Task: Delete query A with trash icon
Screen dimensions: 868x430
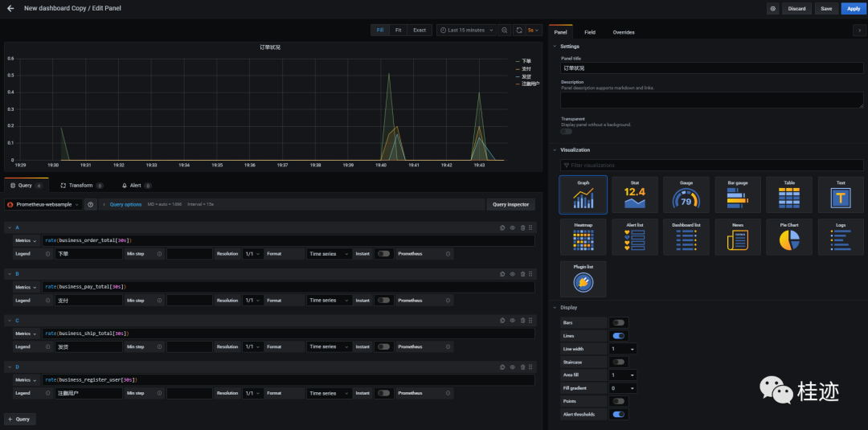Action: tap(522, 227)
